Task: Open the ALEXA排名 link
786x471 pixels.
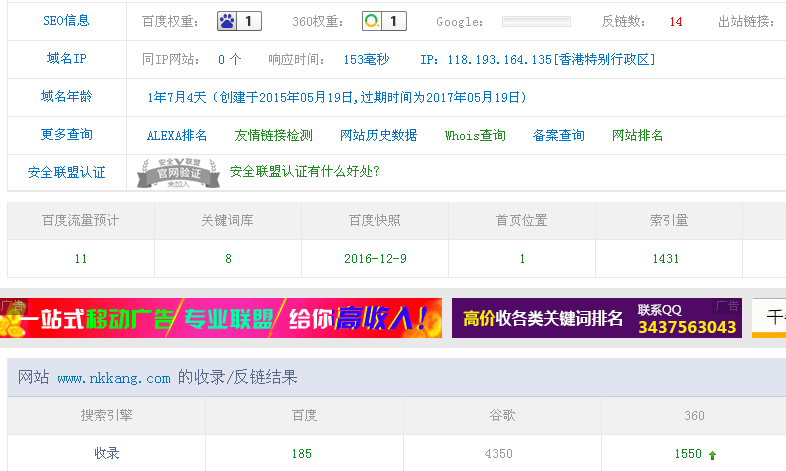Action: coord(177,135)
